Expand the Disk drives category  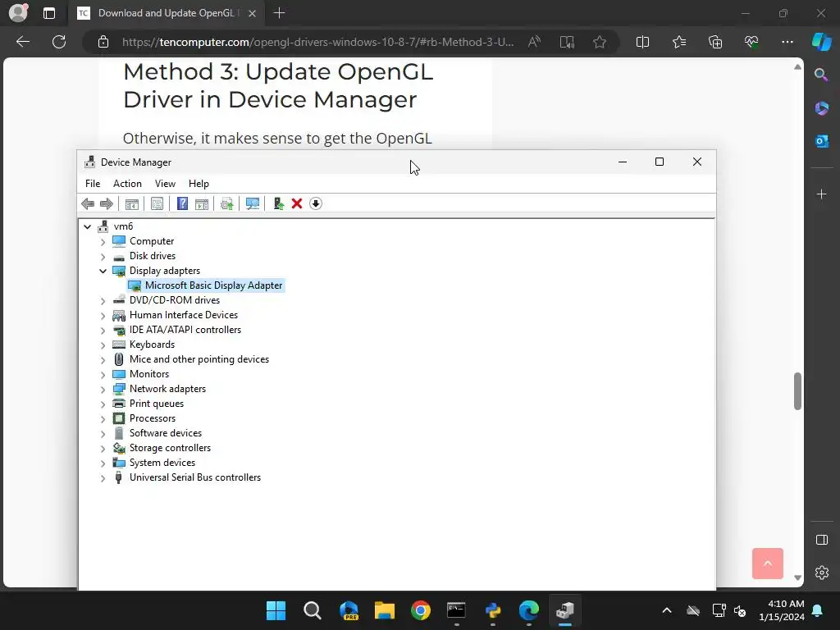[103, 257]
